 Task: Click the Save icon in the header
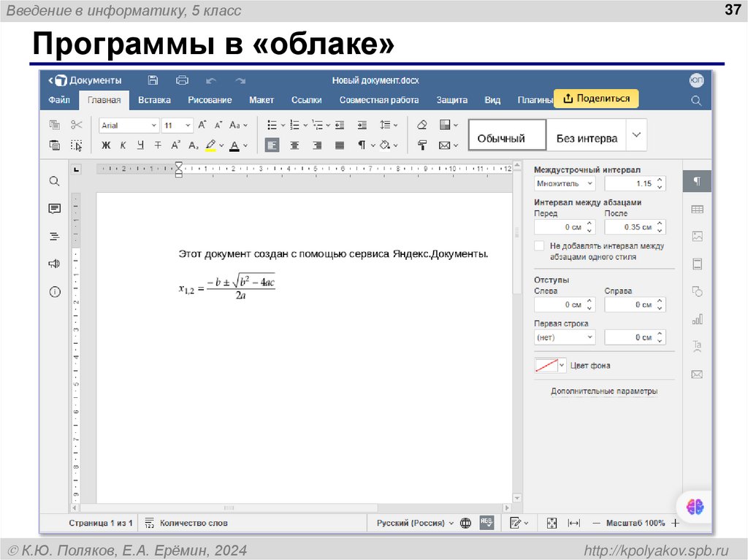(153, 80)
